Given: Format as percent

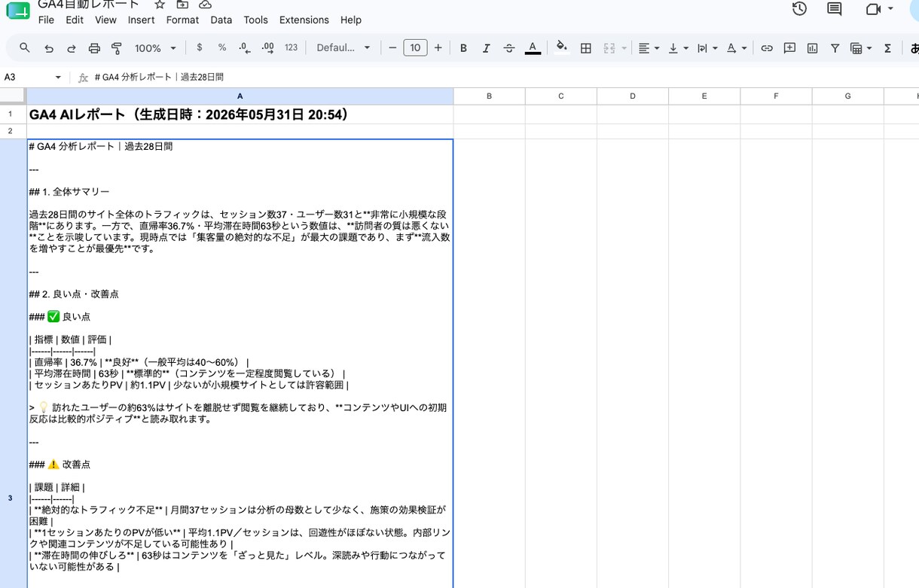Looking at the screenshot, I should (x=222, y=47).
